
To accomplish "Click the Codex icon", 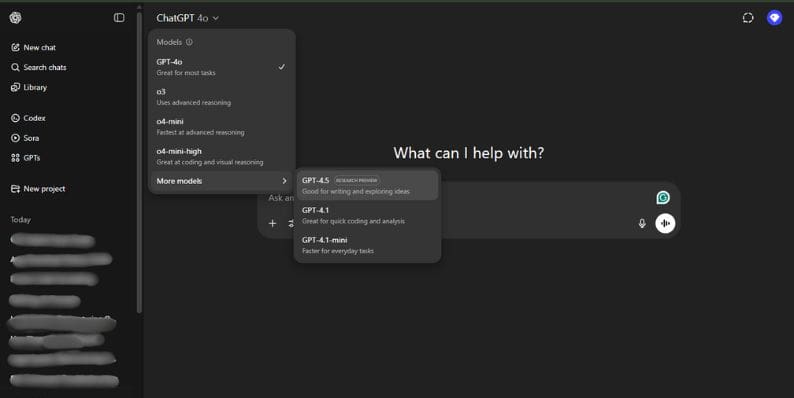I will tap(15, 118).
